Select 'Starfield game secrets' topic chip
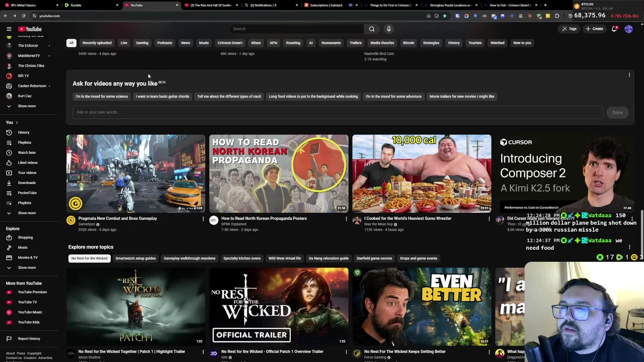 tap(374, 258)
